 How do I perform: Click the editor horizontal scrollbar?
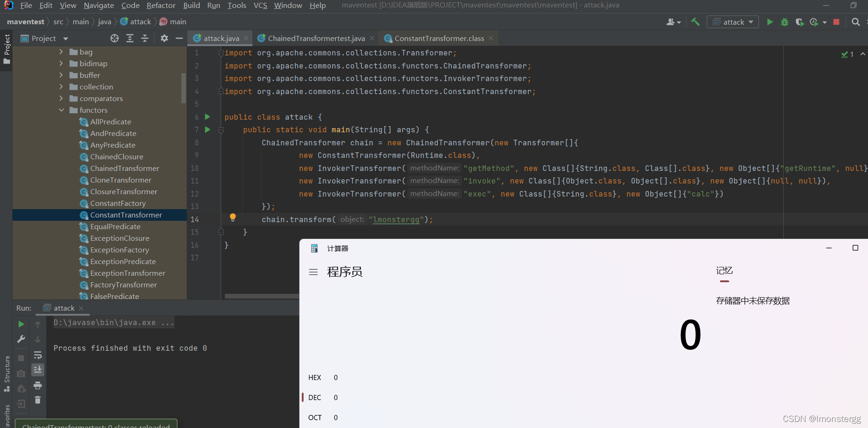point(262,296)
